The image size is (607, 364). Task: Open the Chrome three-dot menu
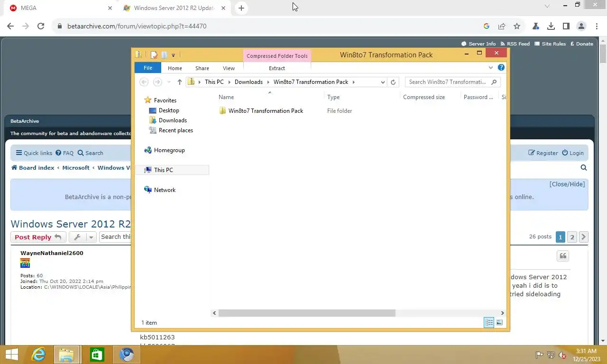[596, 26]
